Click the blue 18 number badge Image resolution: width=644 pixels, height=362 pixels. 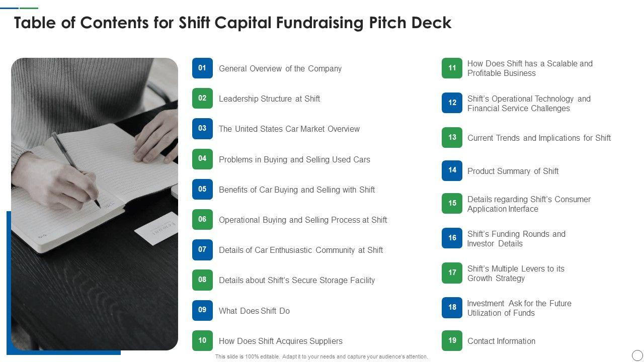(452, 308)
